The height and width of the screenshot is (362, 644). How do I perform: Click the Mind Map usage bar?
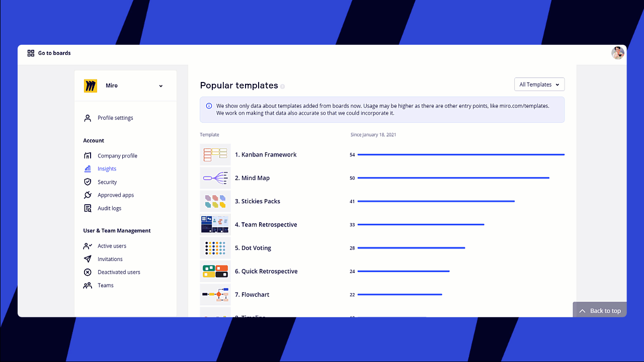453,178
